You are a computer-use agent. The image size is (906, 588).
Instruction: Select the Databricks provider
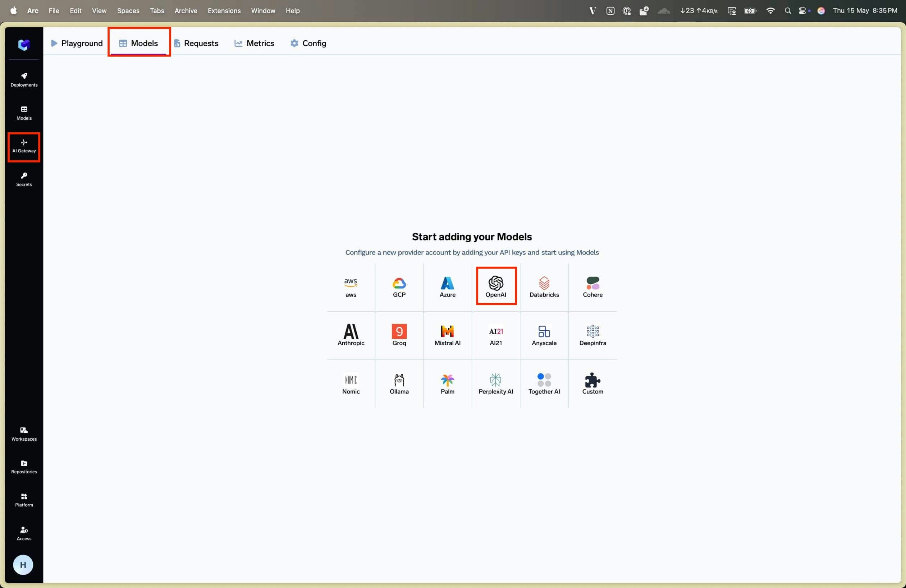pyautogui.click(x=544, y=287)
